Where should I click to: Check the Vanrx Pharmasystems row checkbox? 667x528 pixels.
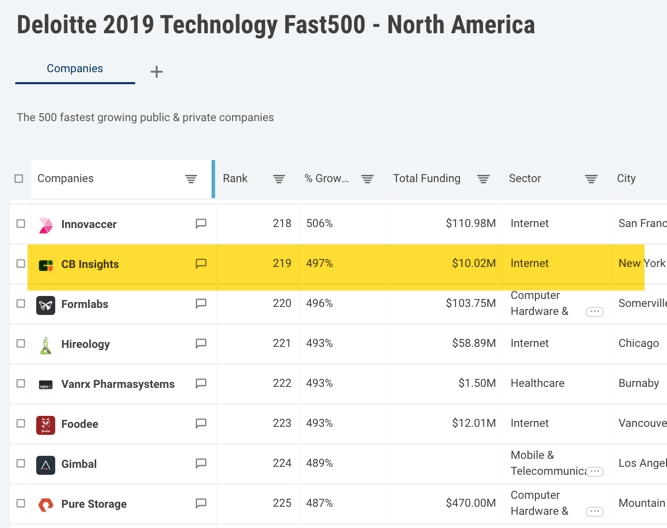[x=20, y=384]
